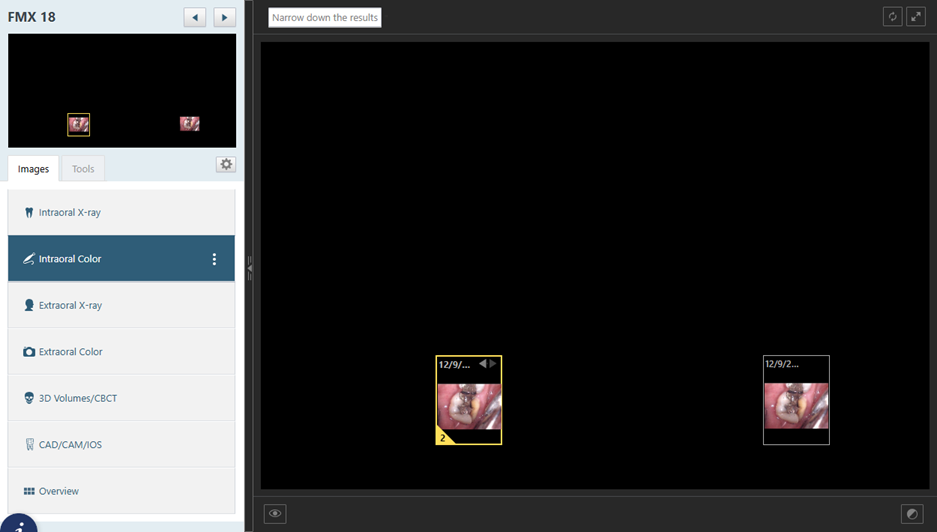Image resolution: width=937 pixels, height=532 pixels.
Task: Select Intraoral Color category
Action: click(x=121, y=258)
